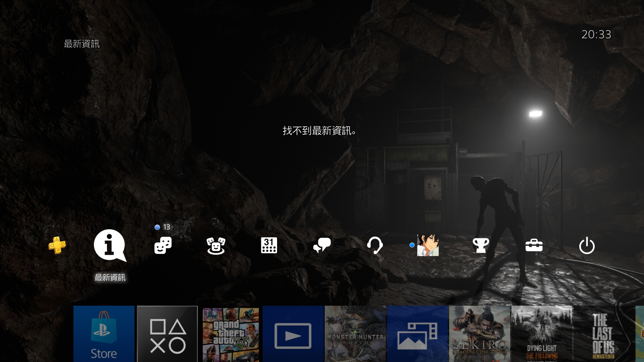Screen dimensions: 644x362
Task: Launch The Last of Us Remastered tile
Action: click(604, 334)
